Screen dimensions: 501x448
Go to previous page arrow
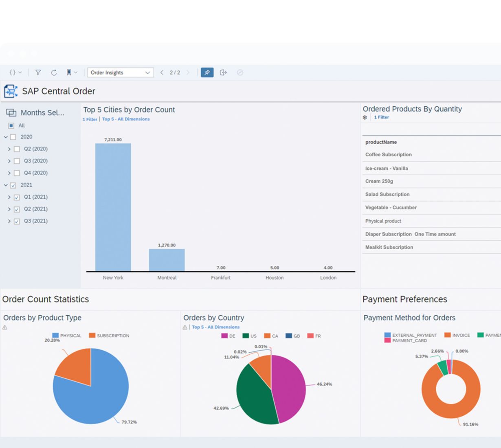click(162, 72)
